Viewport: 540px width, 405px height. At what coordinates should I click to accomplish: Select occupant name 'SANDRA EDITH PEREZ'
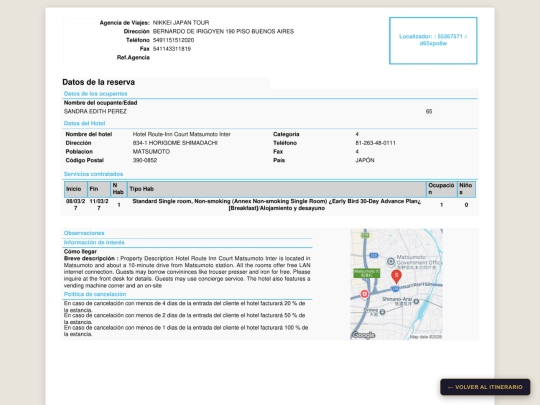tap(95, 112)
